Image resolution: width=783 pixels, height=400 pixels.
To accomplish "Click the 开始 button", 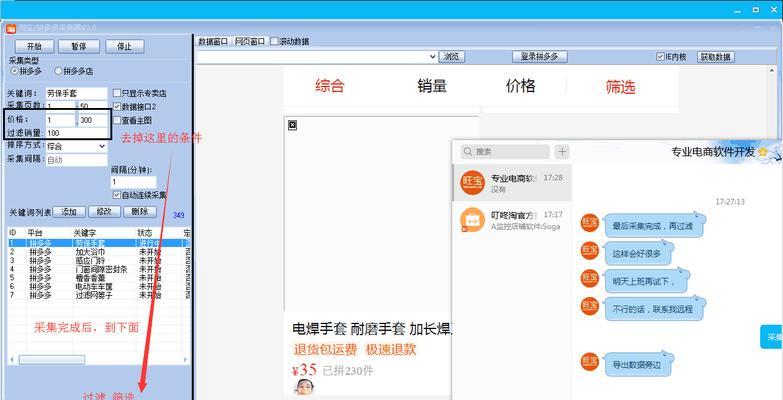I will click(x=34, y=46).
